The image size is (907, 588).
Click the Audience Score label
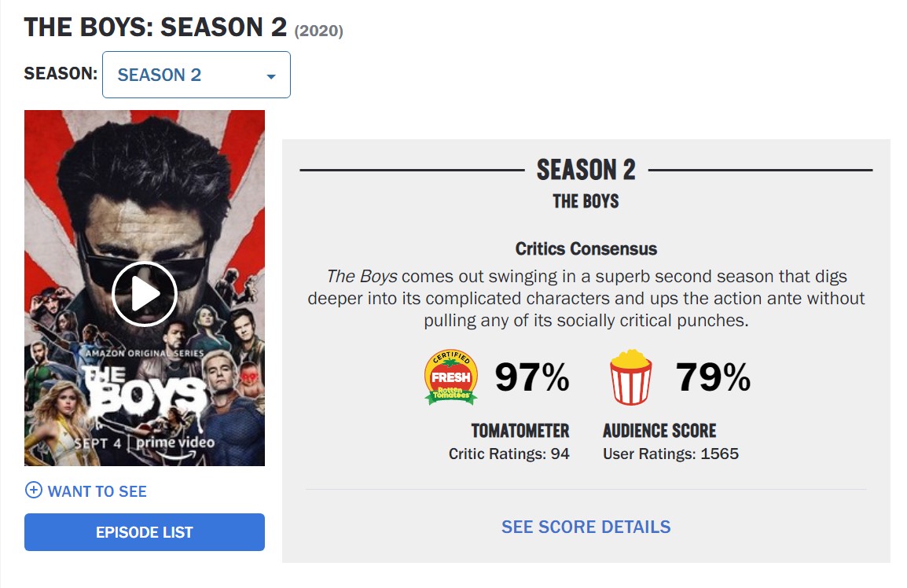pos(659,431)
